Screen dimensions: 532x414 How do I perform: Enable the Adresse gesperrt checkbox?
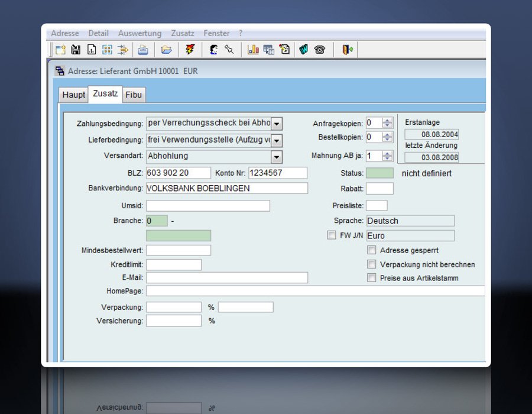(372, 250)
